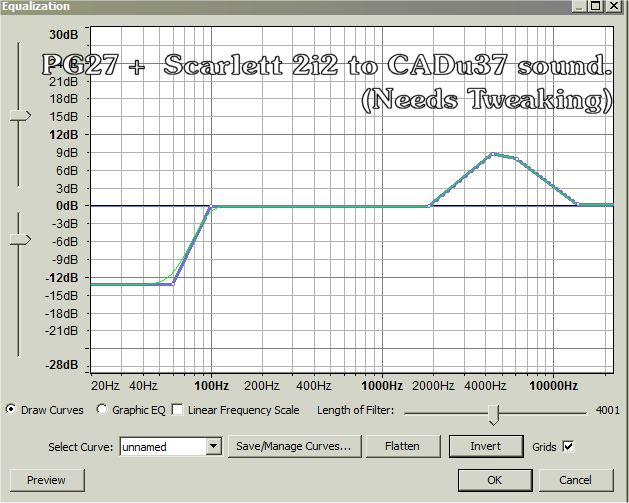Click the Flatten button

point(403,446)
